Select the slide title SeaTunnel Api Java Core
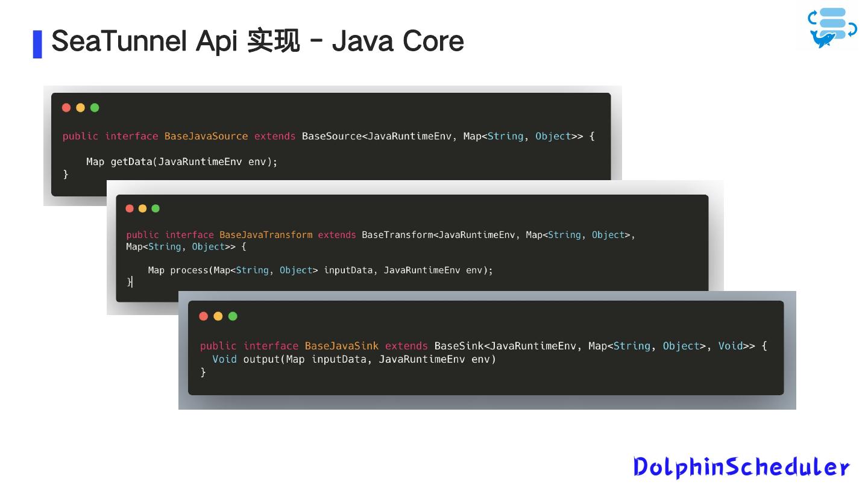This screenshot has width=868, height=488. pyautogui.click(x=257, y=41)
